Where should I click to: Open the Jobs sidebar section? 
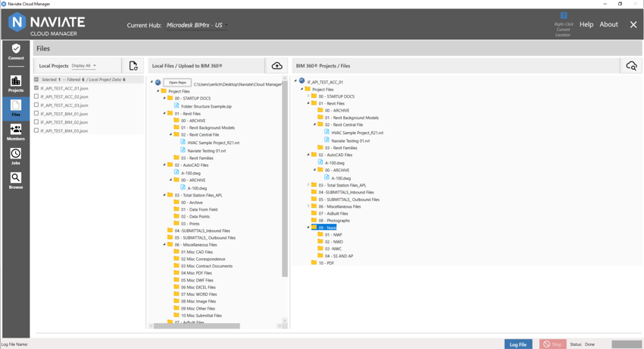[x=16, y=156]
